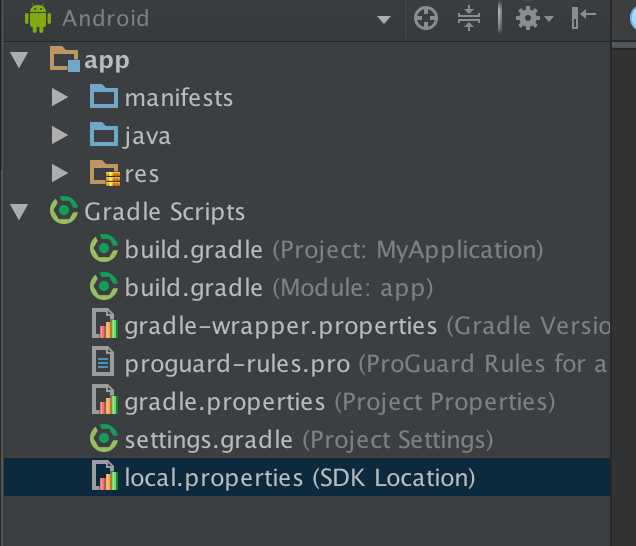The image size is (636, 546).
Task: Click the local.properties file icon
Action: click(105, 476)
